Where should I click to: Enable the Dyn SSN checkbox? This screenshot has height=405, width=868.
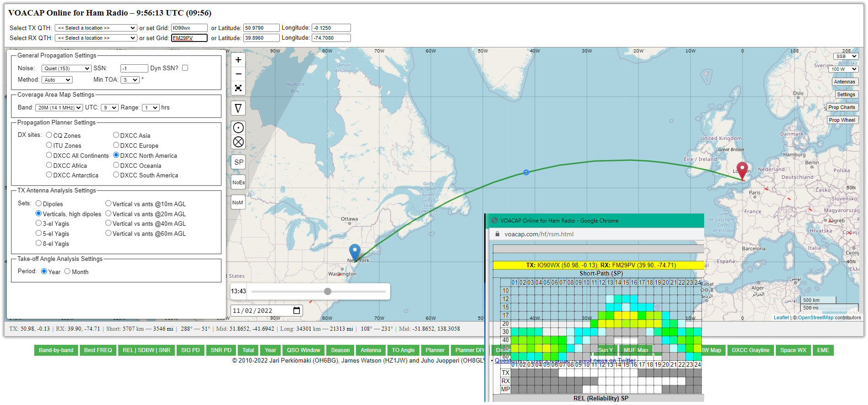click(185, 68)
